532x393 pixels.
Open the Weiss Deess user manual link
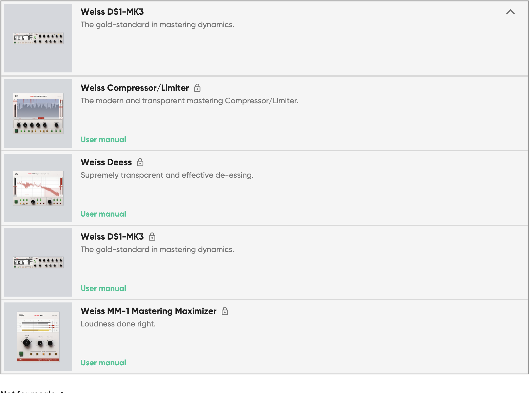click(x=103, y=214)
